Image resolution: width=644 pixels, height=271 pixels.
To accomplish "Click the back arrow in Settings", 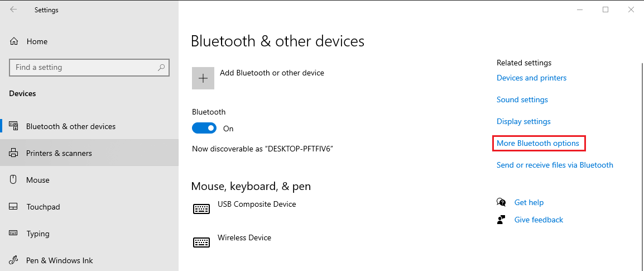I will point(13,9).
